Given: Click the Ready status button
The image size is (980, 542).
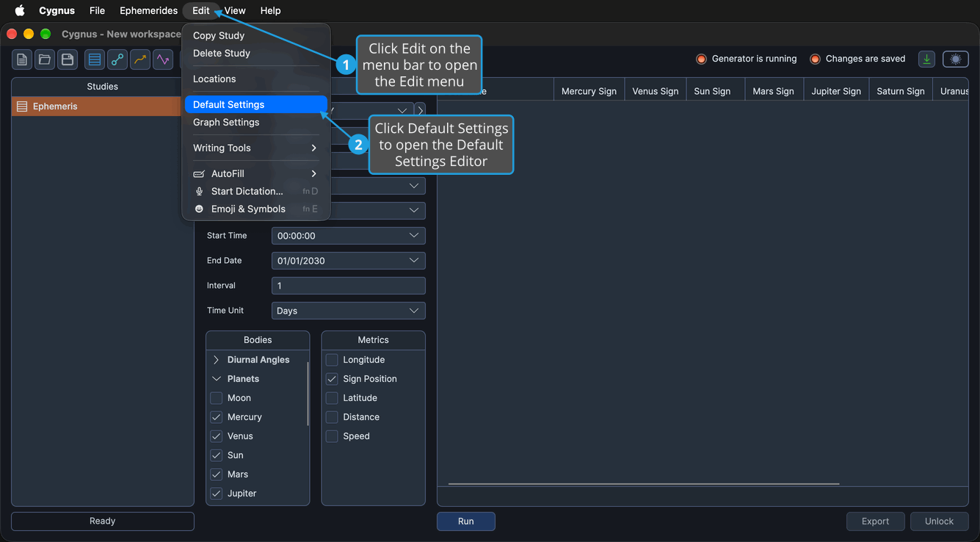Looking at the screenshot, I should (x=103, y=521).
